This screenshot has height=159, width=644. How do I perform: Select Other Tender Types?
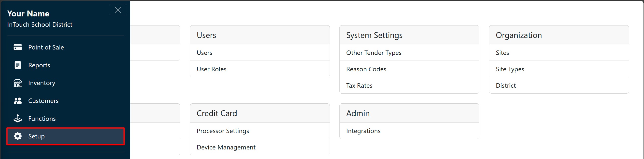[x=374, y=53]
